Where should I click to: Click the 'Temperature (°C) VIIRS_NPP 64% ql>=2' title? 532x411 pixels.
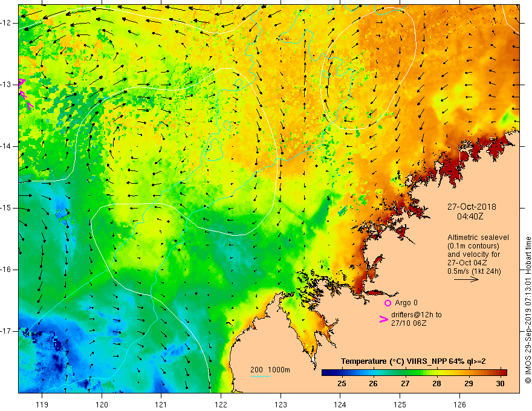[414, 361]
